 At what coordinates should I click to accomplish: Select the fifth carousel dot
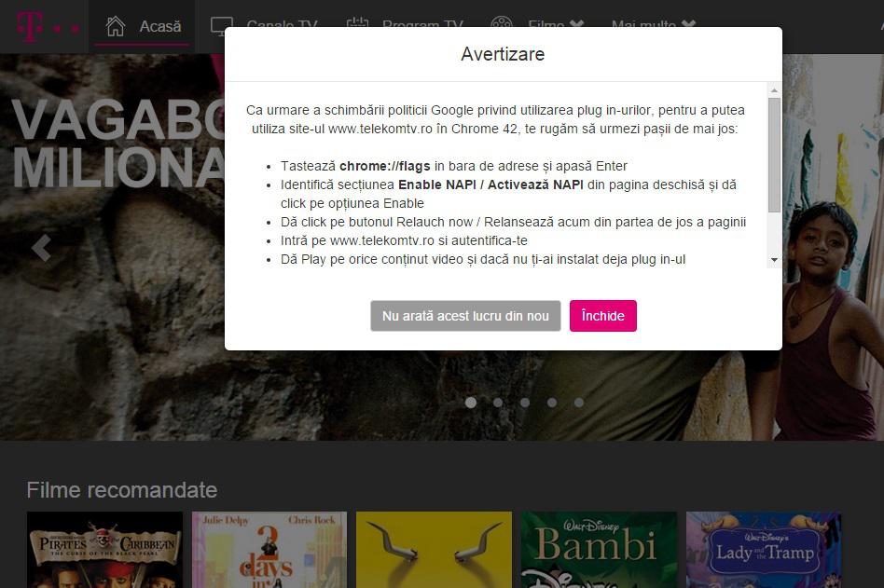pyautogui.click(x=579, y=403)
